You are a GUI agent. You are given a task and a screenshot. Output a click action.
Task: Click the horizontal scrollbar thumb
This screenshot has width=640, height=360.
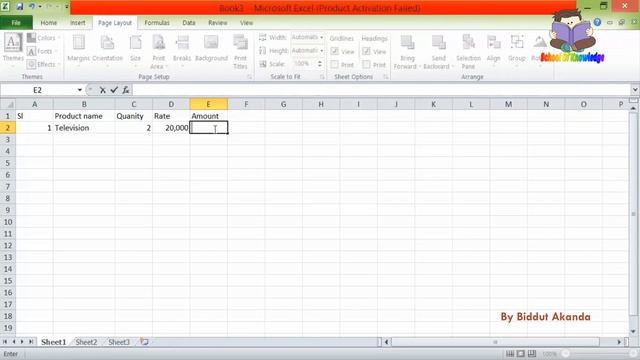click(x=495, y=342)
